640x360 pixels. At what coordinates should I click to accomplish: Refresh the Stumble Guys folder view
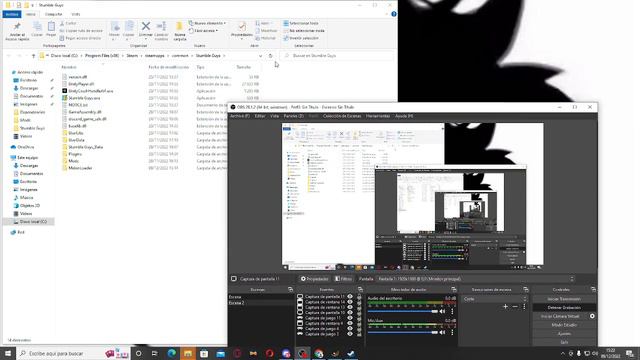[270, 56]
